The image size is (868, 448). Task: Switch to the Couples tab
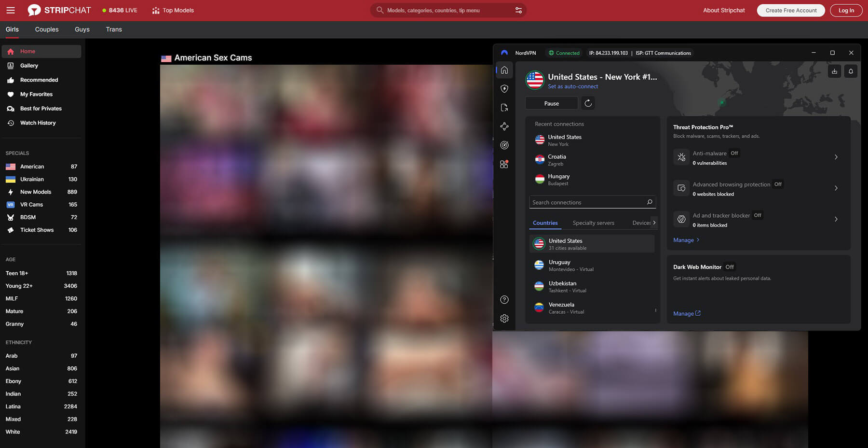coord(46,29)
